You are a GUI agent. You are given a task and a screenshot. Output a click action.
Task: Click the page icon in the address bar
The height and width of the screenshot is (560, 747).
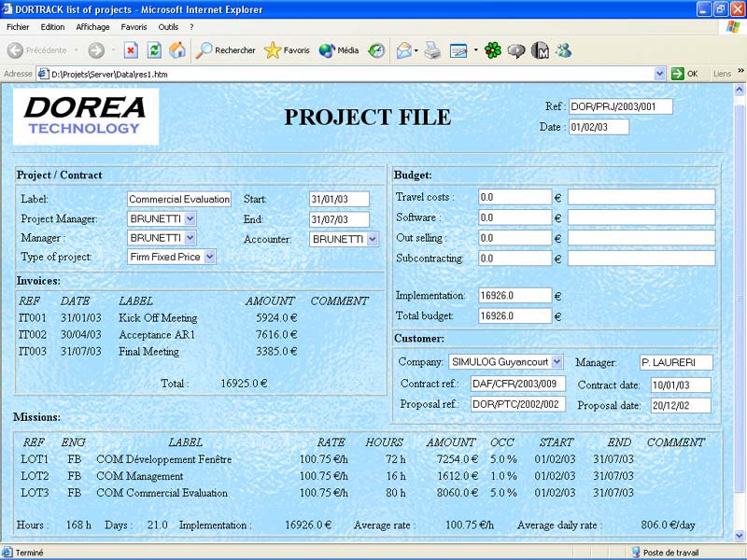(x=43, y=74)
